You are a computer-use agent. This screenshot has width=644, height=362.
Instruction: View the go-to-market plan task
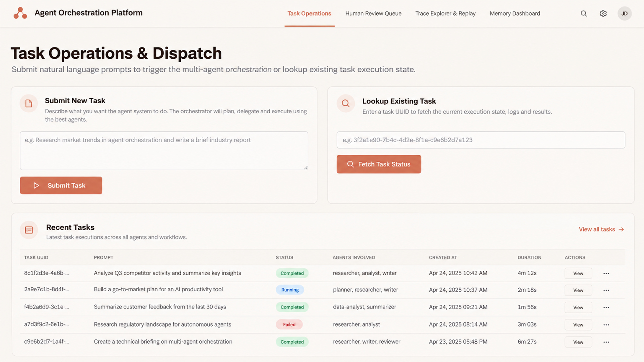[x=578, y=290]
